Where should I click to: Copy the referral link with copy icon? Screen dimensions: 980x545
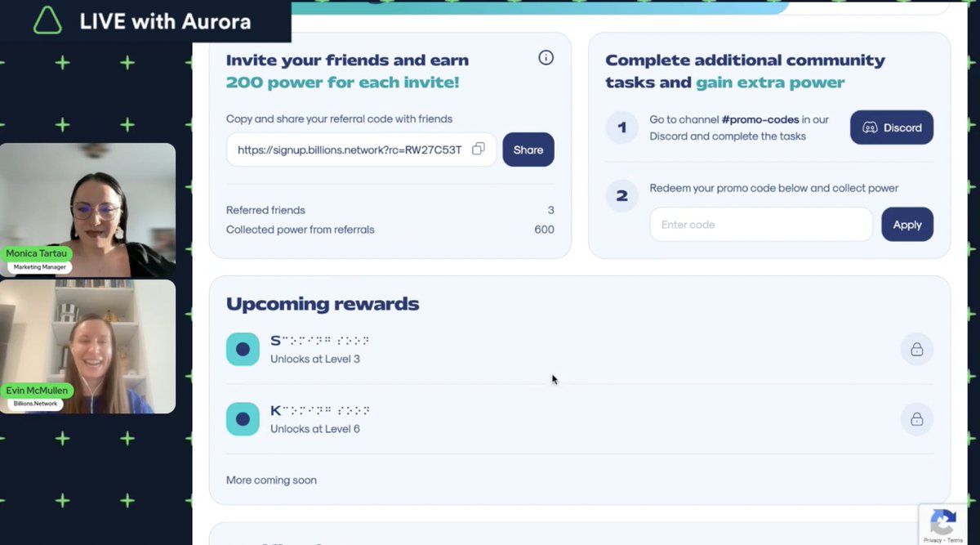[x=479, y=149]
